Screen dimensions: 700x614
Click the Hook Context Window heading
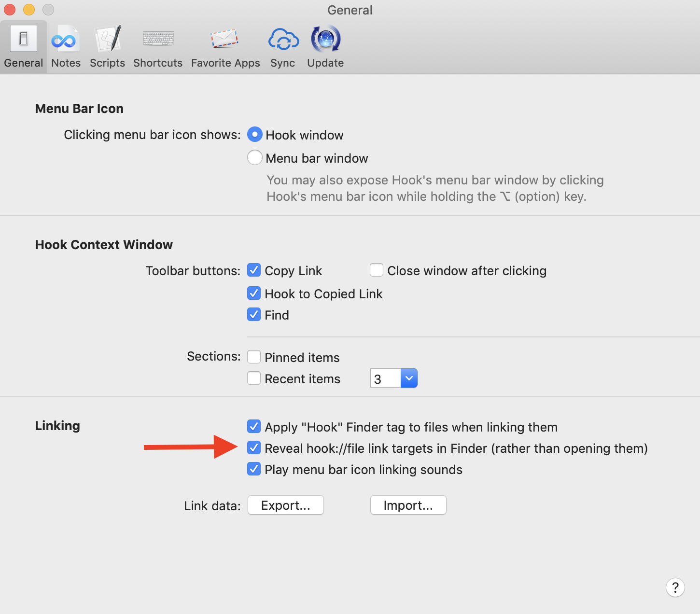pyautogui.click(x=104, y=245)
